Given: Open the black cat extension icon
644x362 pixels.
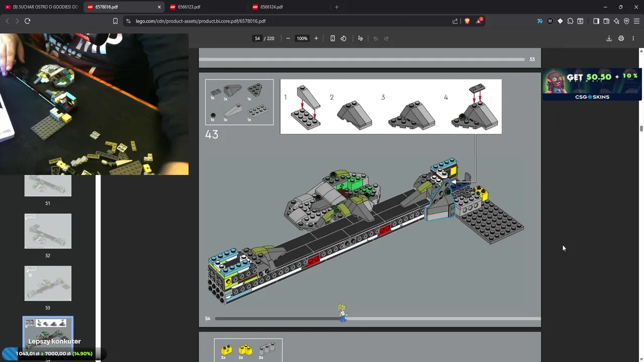Looking at the screenshot, I should pos(550,21).
